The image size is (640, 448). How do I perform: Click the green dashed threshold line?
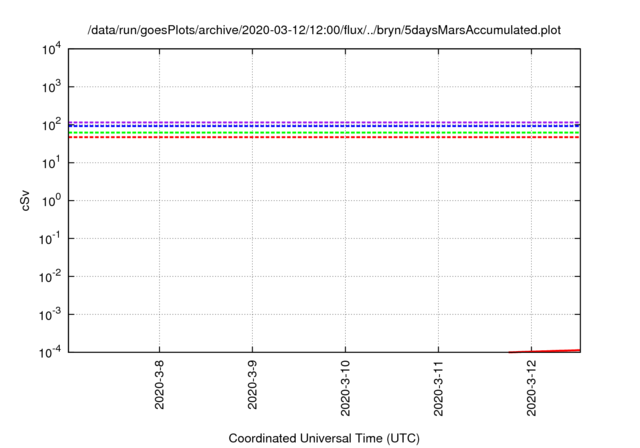tap(324, 133)
